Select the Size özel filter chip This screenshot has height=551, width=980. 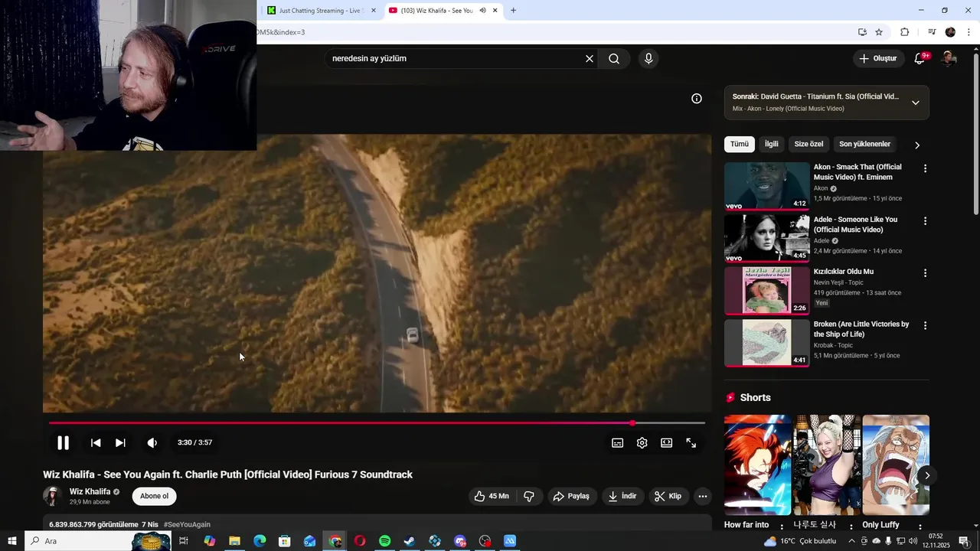(809, 144)
